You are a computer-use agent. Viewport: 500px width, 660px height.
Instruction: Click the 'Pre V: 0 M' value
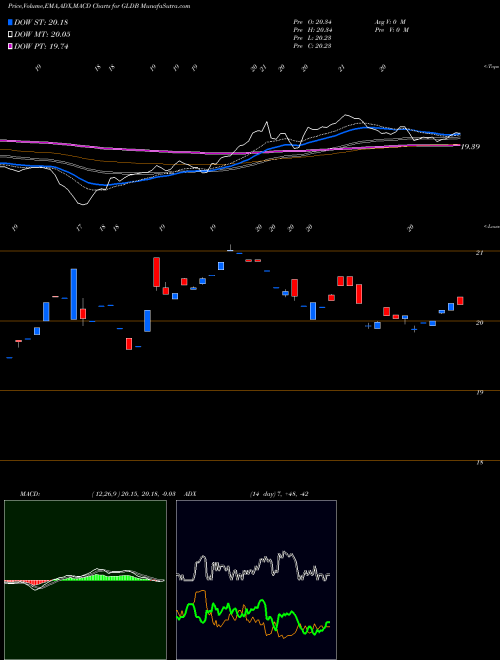point(391,30)
